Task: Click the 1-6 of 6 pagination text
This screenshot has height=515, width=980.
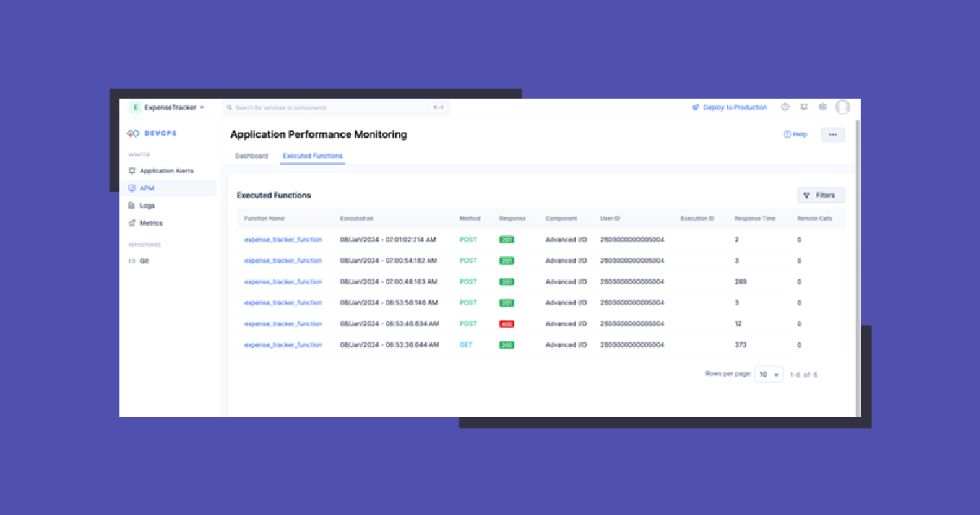Action: (x=804, y=375)
